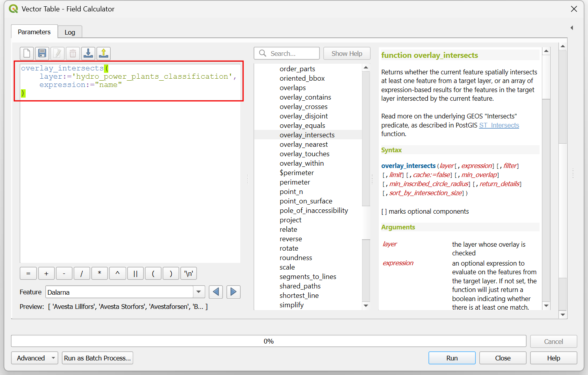Select overlay_touches function
This screenshot has height=375, width=588.
(304, 154)
